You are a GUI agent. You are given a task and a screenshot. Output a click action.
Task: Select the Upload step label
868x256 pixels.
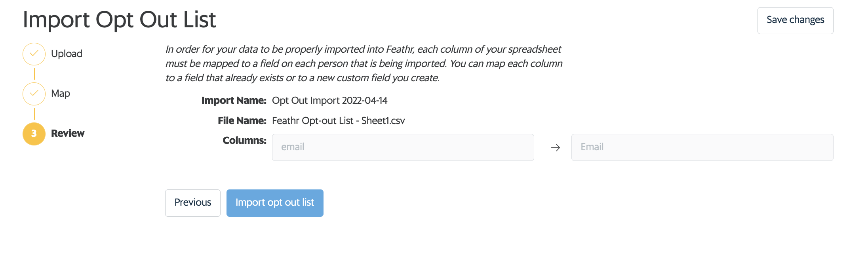67,53
